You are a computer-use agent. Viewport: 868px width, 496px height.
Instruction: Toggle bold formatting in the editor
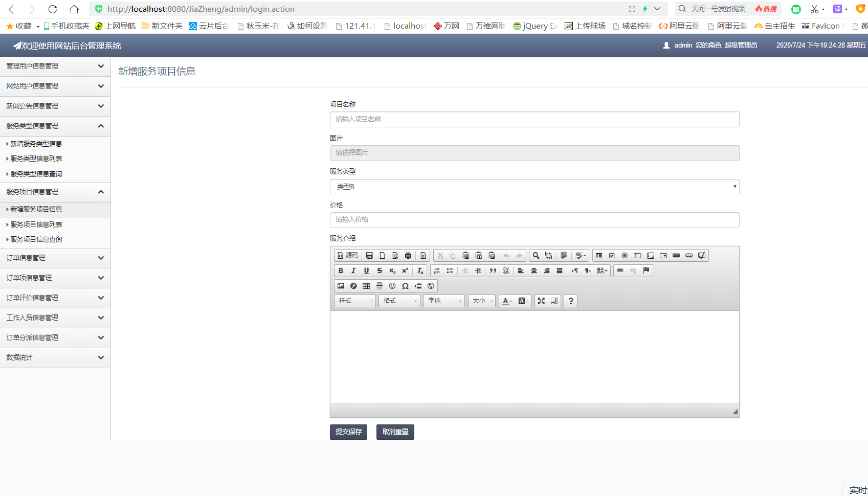pyautogui.click(x=341, y=270)
